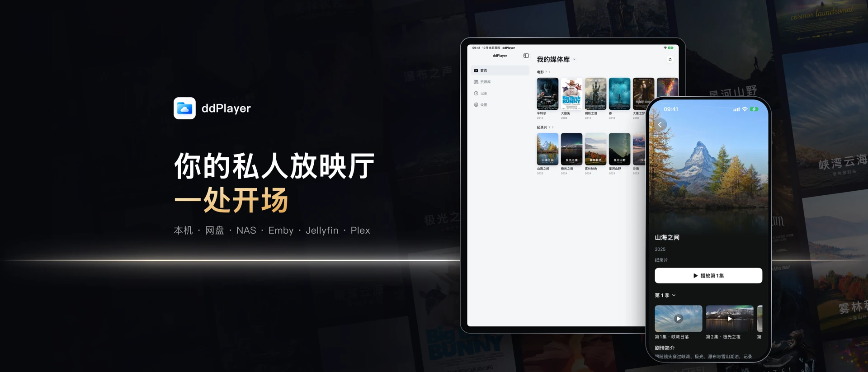Open the 辛特尔 movie poster
868x372 pixels.
(x=547, y=94)
